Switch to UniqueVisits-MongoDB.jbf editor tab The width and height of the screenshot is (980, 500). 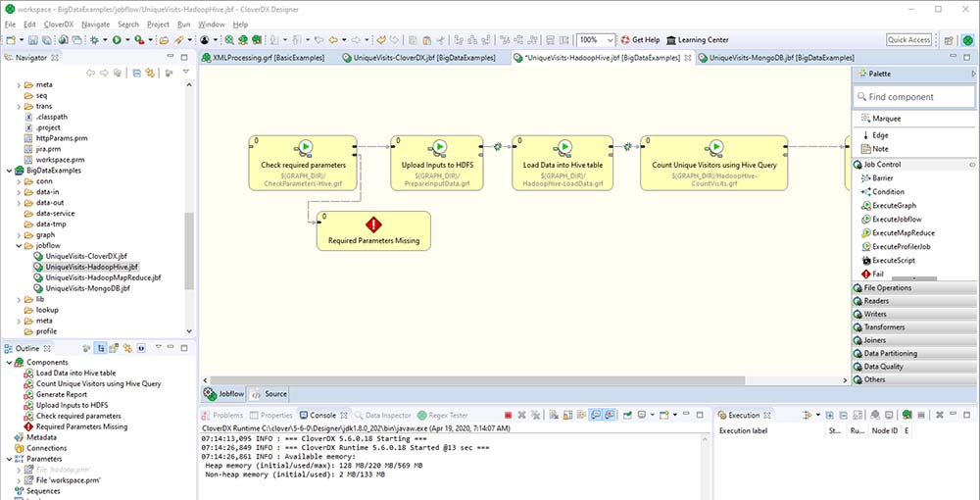(775, 58)
